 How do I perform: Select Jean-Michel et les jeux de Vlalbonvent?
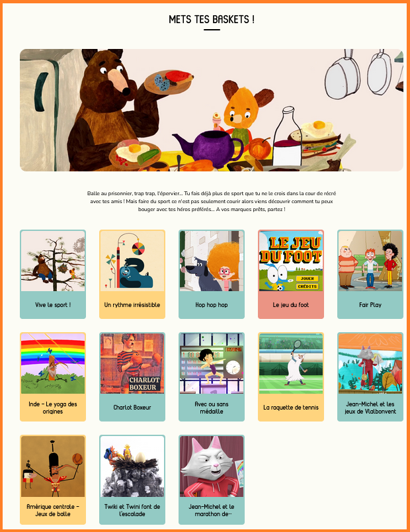point(370,377)
